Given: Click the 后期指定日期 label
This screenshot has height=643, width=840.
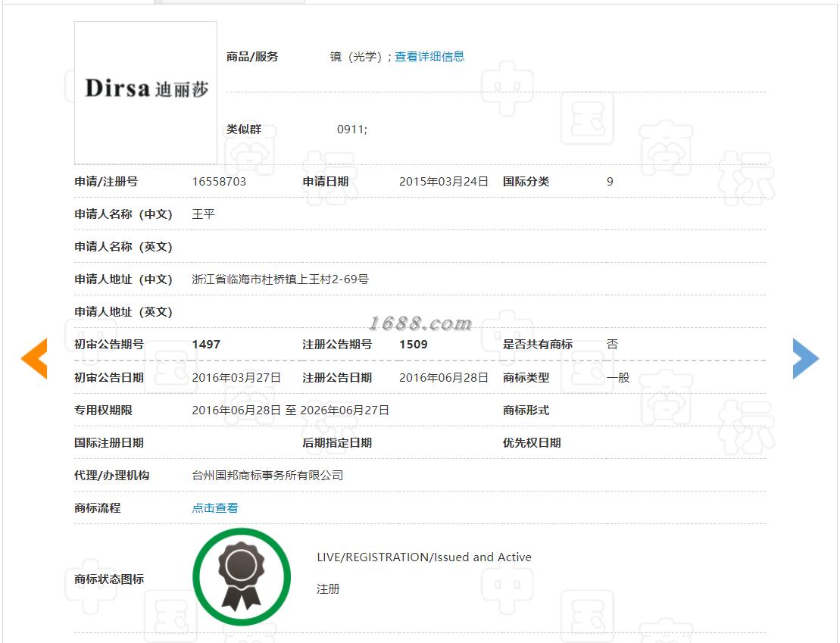Looking at the screenshot, I should (337, 443).
